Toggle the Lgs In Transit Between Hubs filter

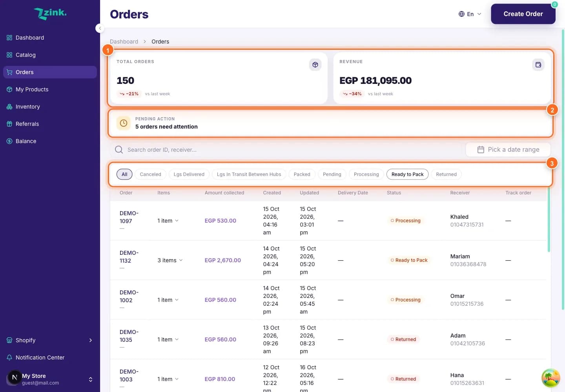click(249, 174)
